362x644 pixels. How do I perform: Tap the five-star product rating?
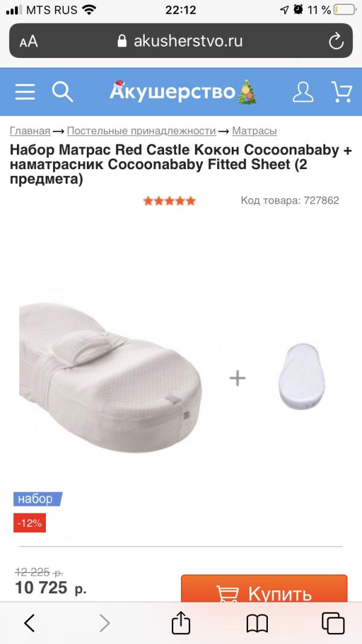170,201
